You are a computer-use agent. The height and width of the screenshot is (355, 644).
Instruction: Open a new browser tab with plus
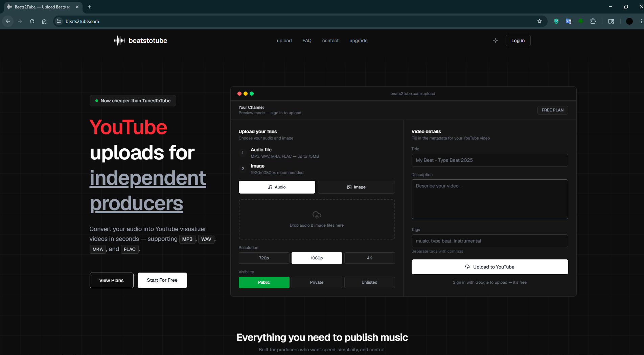(89, 7)
